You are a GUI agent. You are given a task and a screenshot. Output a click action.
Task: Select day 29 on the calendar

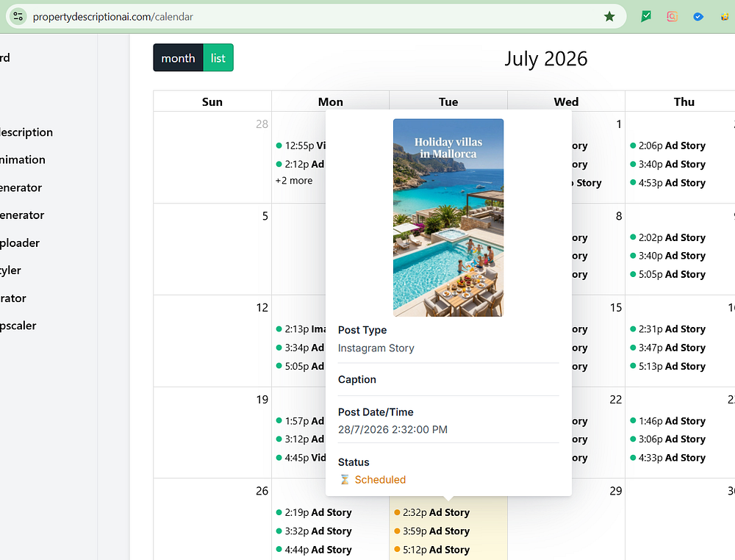click(615, 491)
